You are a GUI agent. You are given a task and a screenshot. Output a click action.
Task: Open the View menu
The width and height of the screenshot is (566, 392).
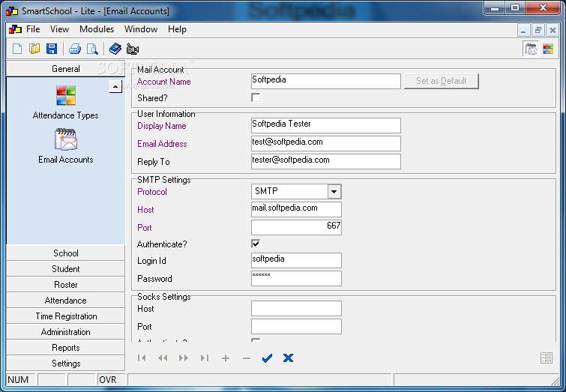pyautogui.click(x=59, y=29)
